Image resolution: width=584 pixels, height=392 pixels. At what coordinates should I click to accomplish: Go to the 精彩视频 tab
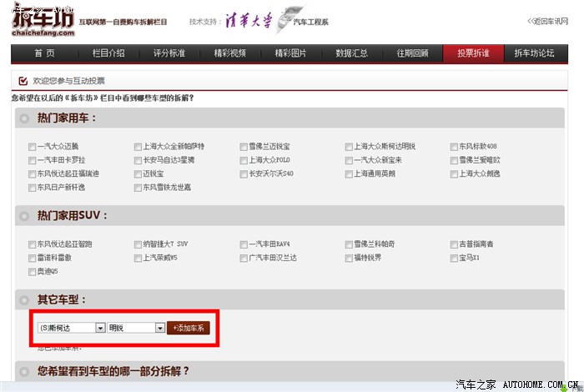click(229, 53)
